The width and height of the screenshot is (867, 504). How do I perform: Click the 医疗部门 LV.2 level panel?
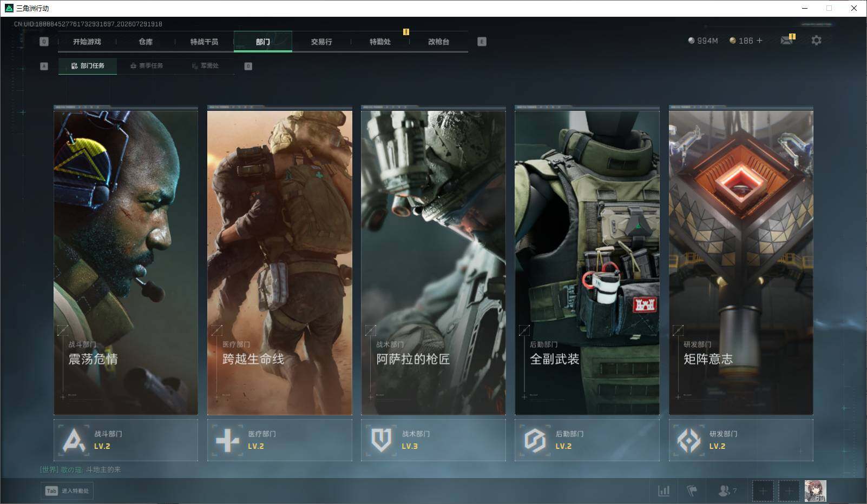(280, 440)
